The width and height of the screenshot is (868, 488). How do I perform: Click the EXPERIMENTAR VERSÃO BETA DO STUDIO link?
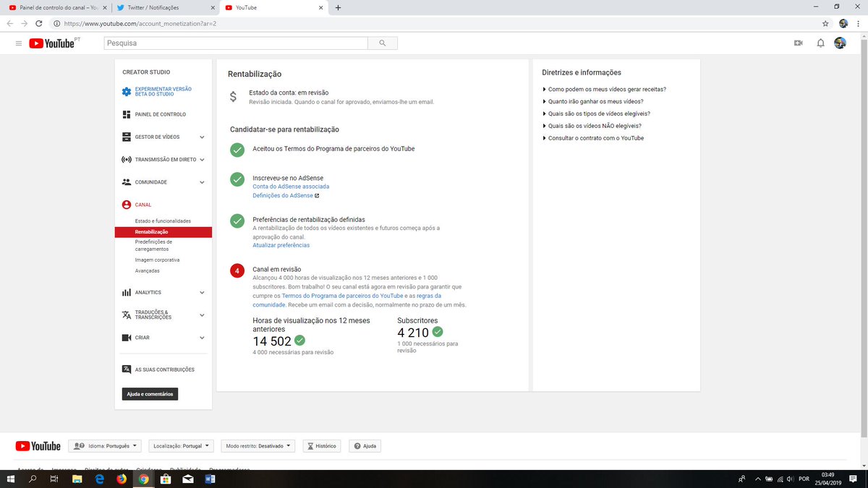click(x=163, y=92)
